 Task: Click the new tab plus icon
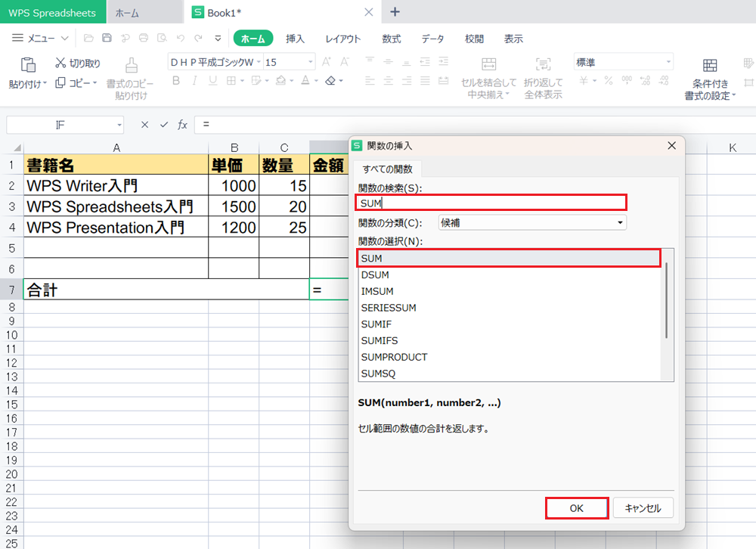(x=395, y=11)
